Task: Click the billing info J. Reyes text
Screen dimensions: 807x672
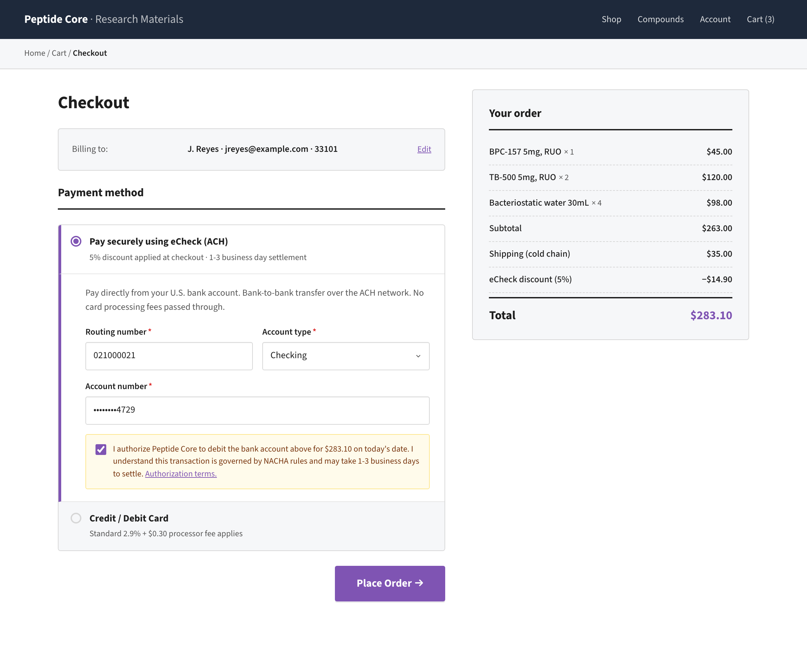Action: pos(263,149)
